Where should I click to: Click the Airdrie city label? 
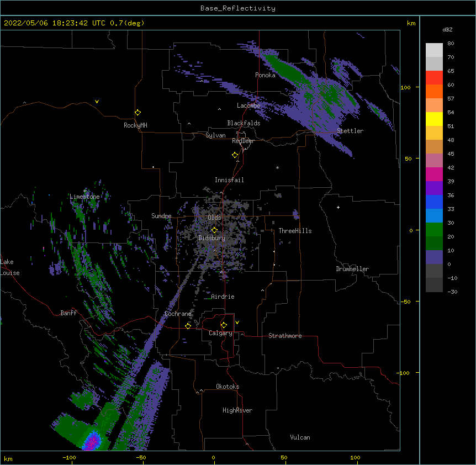(223, 297)
